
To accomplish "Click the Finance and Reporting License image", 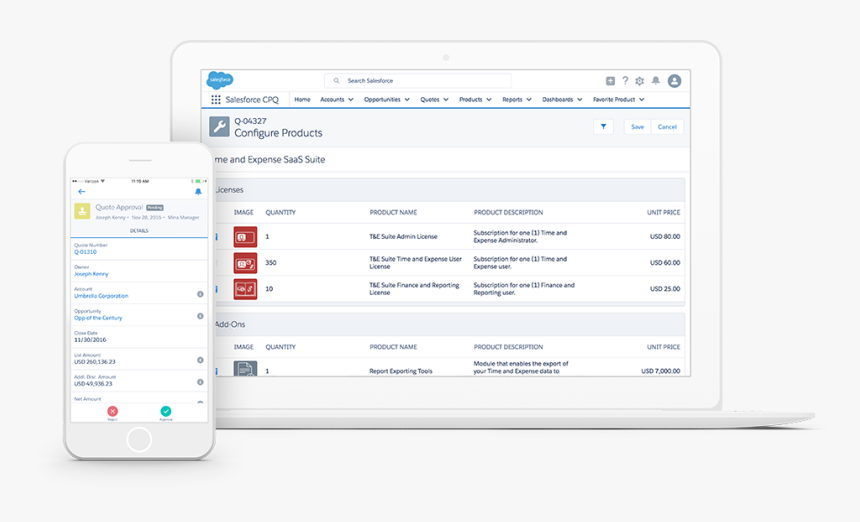I will coord(245,289).
